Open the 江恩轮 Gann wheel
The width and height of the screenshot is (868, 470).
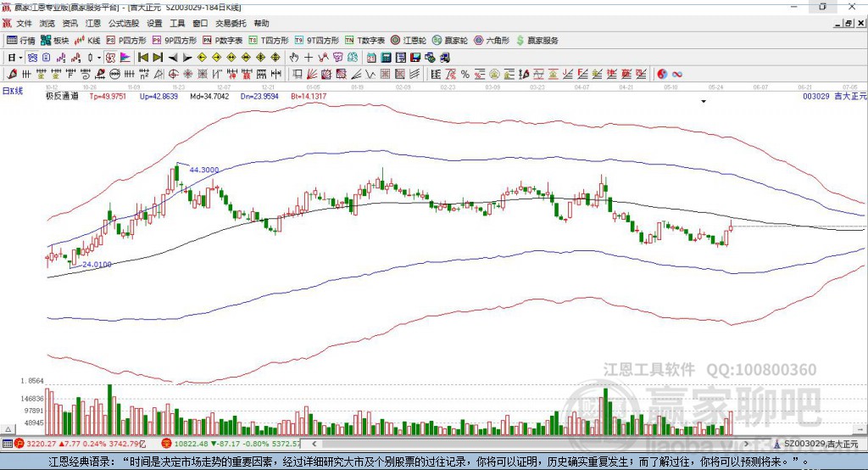409,41
